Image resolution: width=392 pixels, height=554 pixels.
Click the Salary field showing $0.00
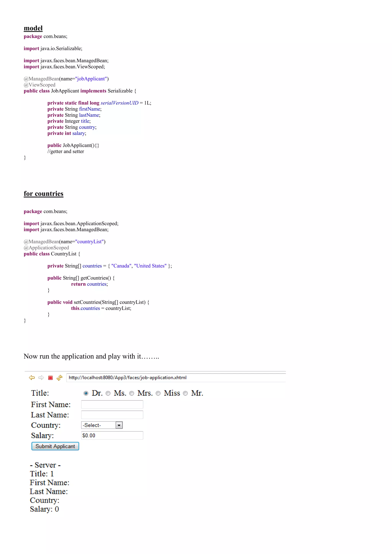coord(112,436)
